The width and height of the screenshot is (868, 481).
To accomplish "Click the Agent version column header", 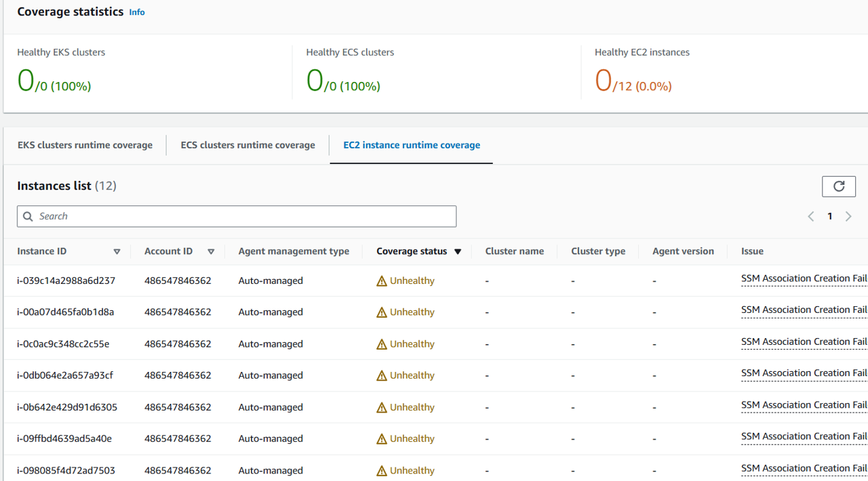I will click(683, 251).
